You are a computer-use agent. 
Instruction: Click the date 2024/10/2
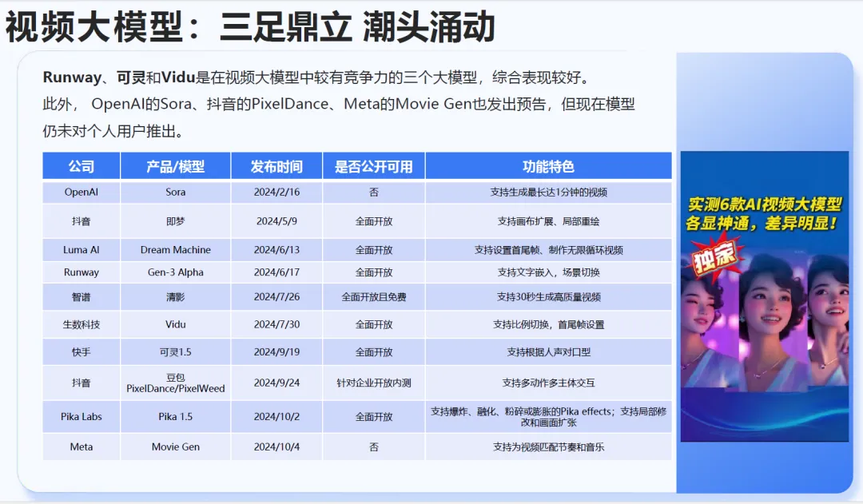click(x=276, y=416)
